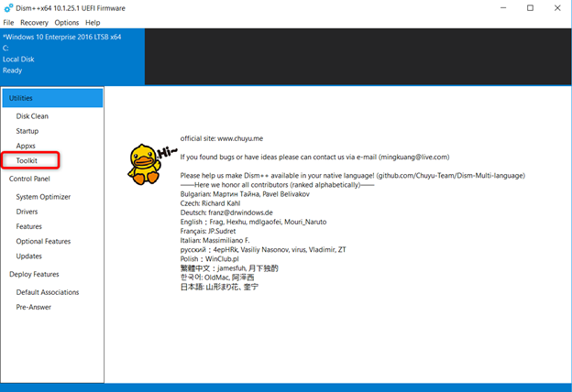The height and width of the screenshot is (392, 572).
Task: Open Default Associations
Action: pyautogui.click(x=48, y=292)
